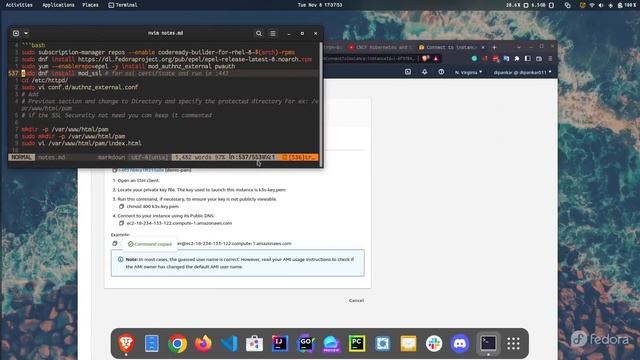
Task: Launch IntelliJ IDEA from the dock
Action: [280, 343]
